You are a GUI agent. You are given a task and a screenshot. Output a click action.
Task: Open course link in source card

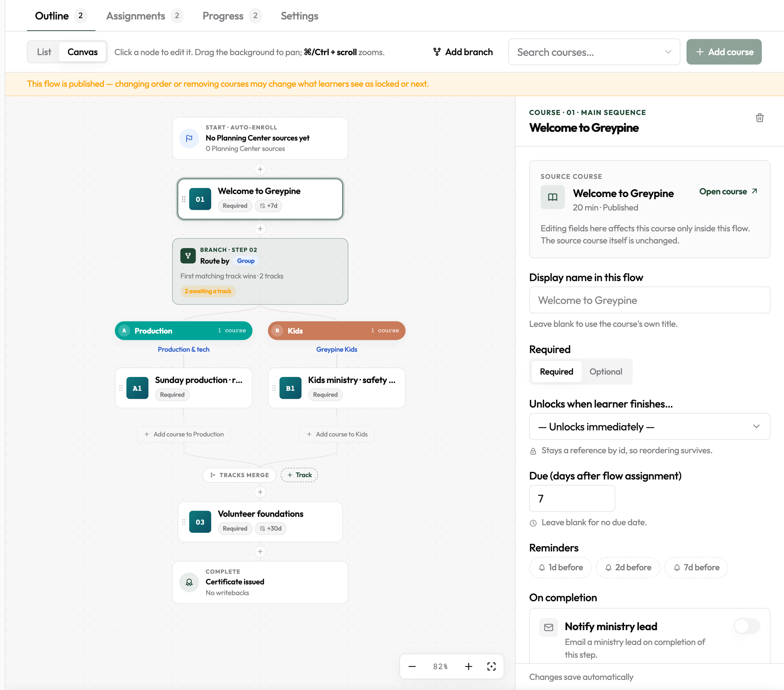coord(728,191)
